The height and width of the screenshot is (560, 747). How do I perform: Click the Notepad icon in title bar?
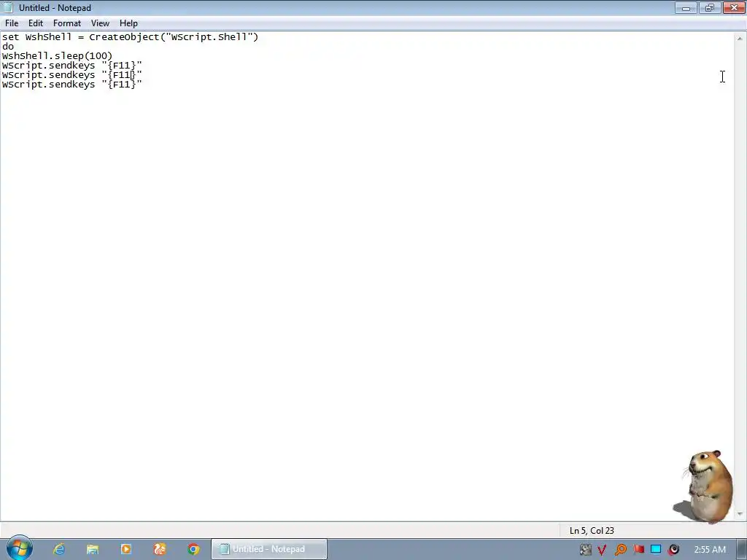[8, 7]
